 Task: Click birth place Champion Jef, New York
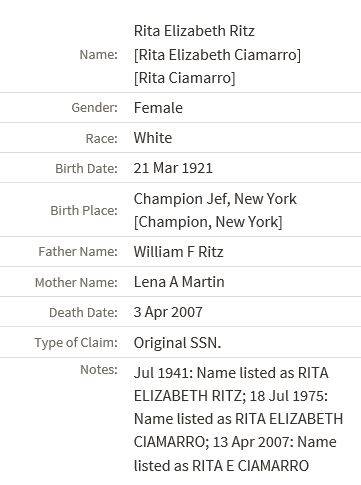[x=215, y=199]
